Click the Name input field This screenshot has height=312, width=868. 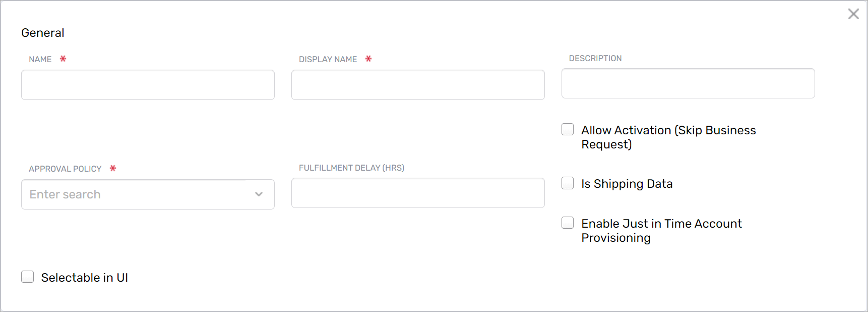tap(148, 85)
